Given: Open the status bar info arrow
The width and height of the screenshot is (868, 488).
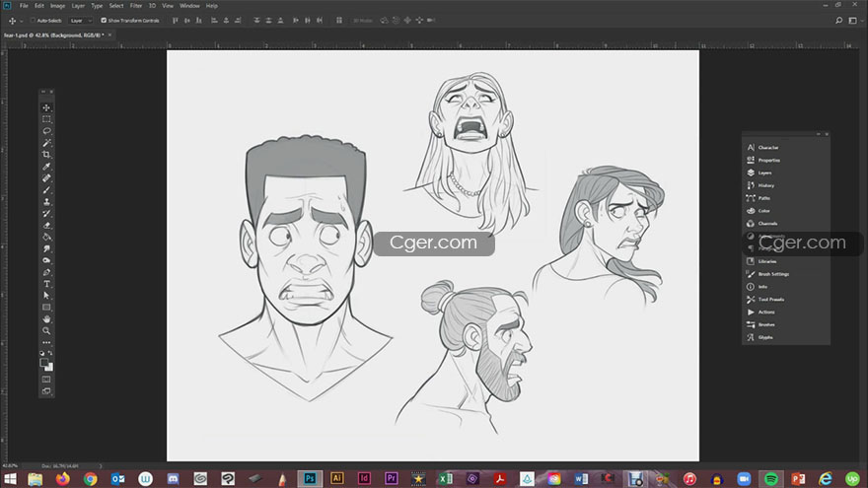Looking at the screenshot, I should coord(101,466).
